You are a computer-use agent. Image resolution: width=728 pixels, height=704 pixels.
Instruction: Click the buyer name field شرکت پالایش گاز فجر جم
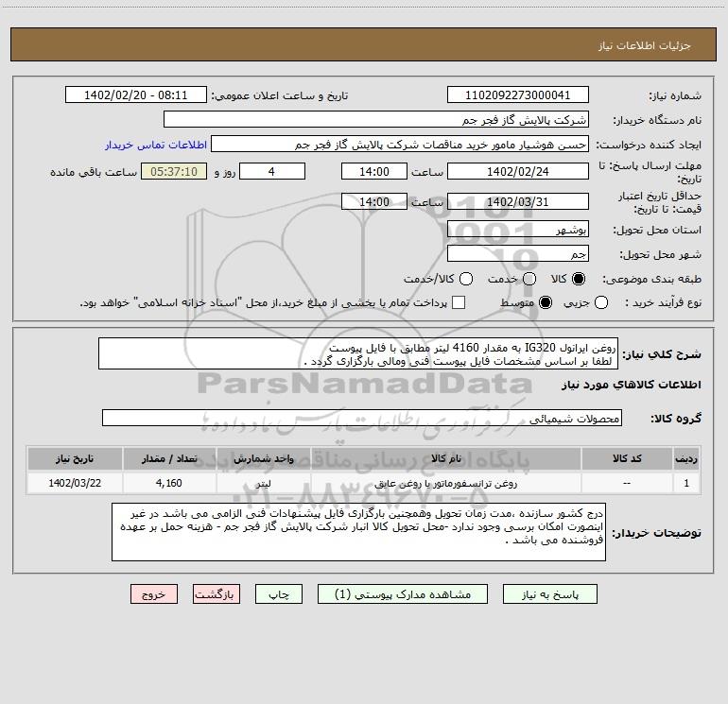[376, 120]
